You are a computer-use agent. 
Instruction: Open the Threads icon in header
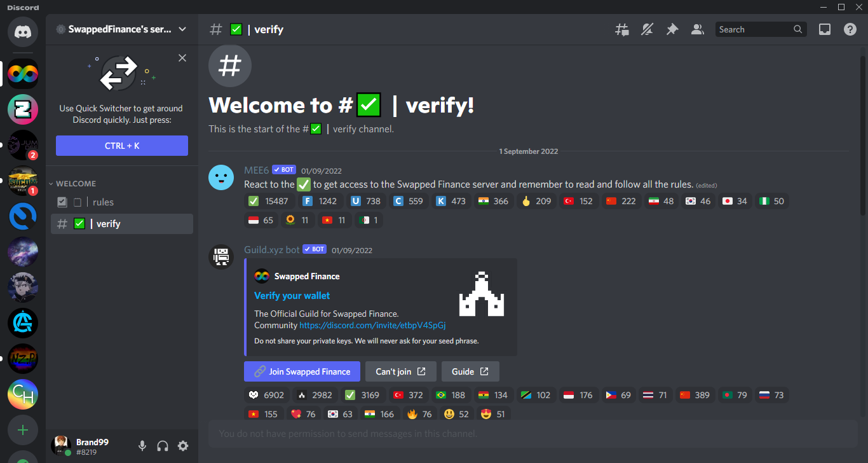click(621, 29)
